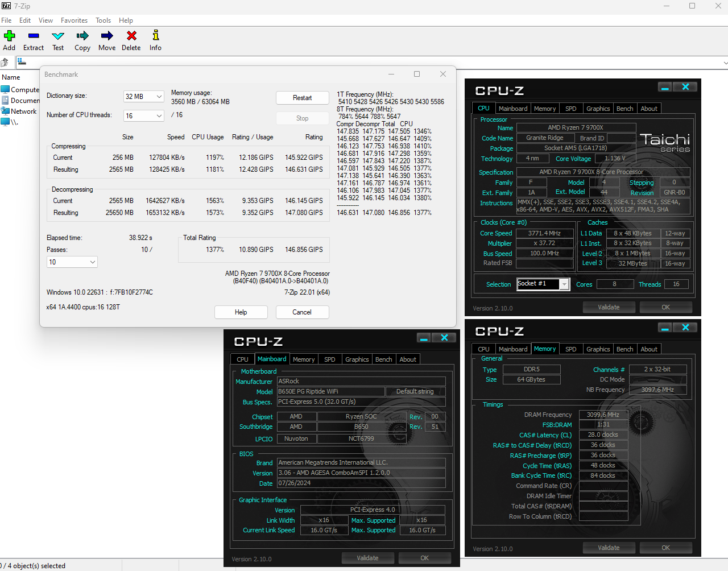Image resolution: width=728 pixels, height=571 pixels.
Task: Open CPU tab in CPU-Z Mainboard window
Action: pyautogui.click(x=242, y=359)
